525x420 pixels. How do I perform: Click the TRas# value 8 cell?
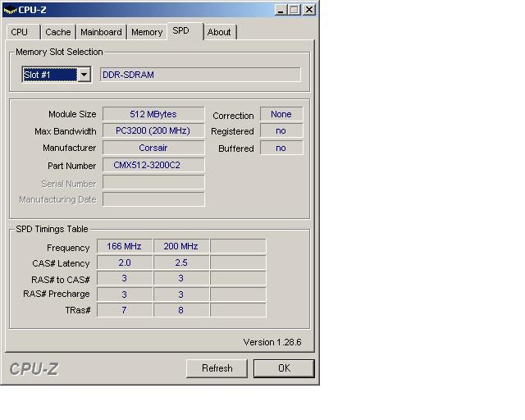(x=181, y=310)
